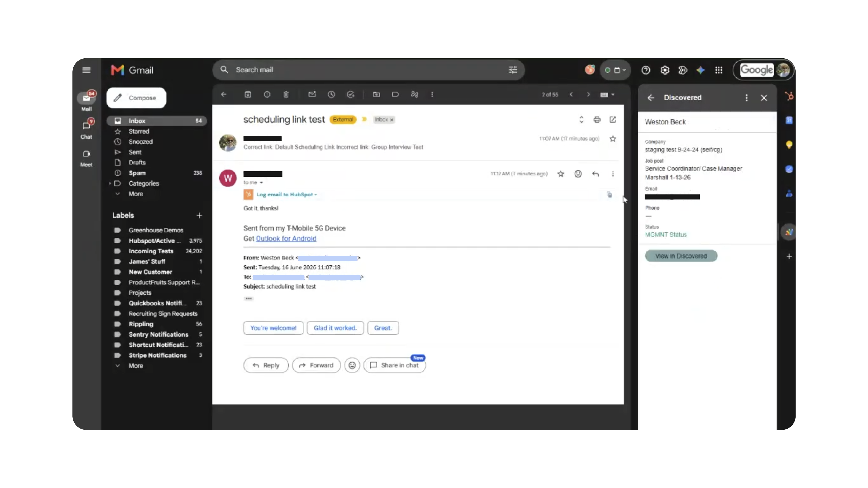Screen dimensions: 868x488
Task: Open Gmail Settings gear
Action: click(665, 70)
